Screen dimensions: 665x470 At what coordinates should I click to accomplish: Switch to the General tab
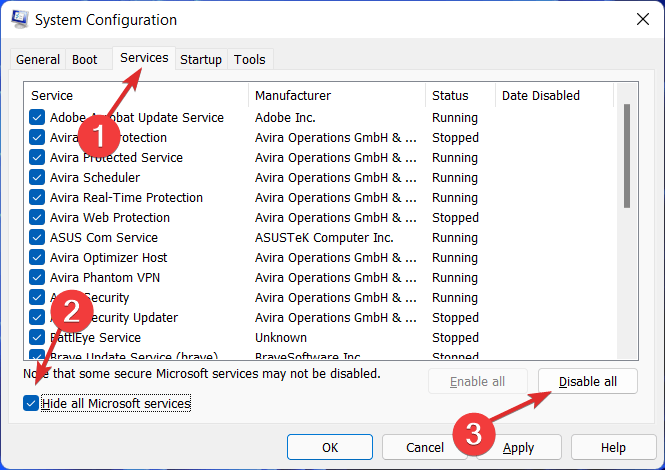38,60
